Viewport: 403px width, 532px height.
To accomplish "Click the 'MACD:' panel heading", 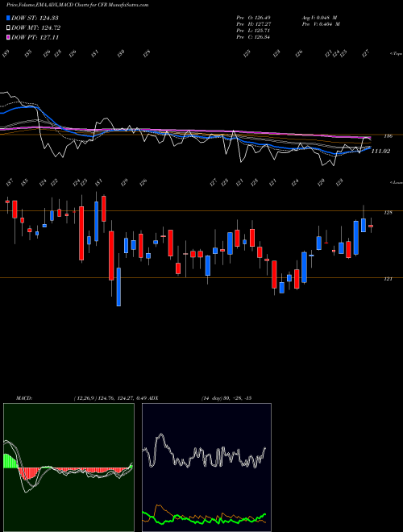I will click(24, 398).
